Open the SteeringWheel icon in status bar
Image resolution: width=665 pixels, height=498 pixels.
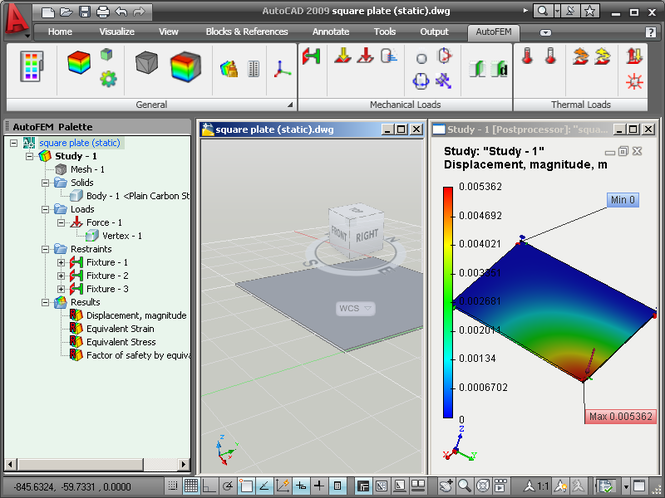[483, 485]
